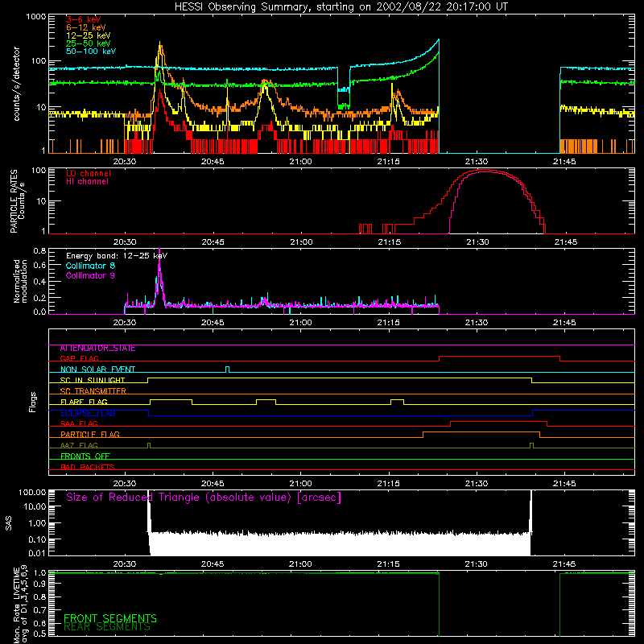The height and width of the screenshot is (644, 644).
Task: Click the SAA_FLAG label
Action: (79, 423)
